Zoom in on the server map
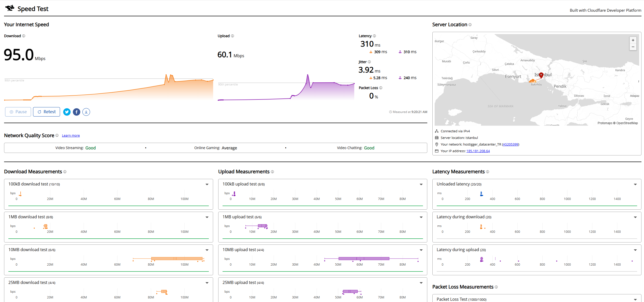 coord(633,40)
